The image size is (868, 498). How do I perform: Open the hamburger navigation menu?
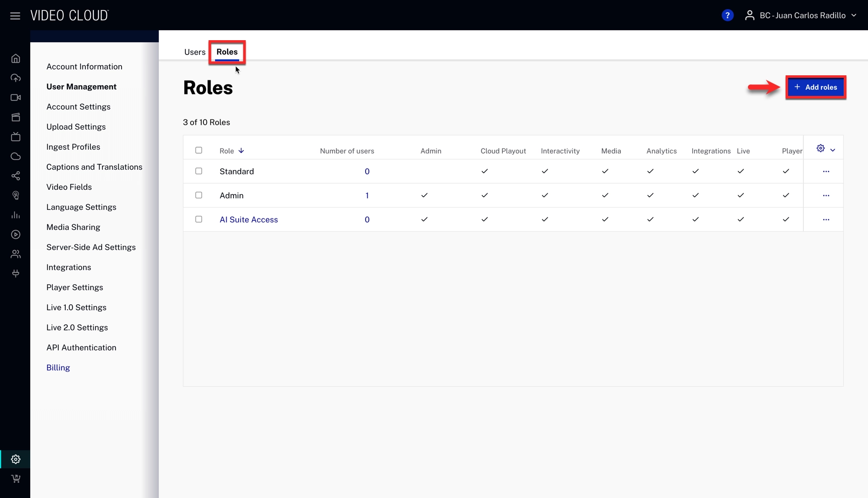pos(15,16)
